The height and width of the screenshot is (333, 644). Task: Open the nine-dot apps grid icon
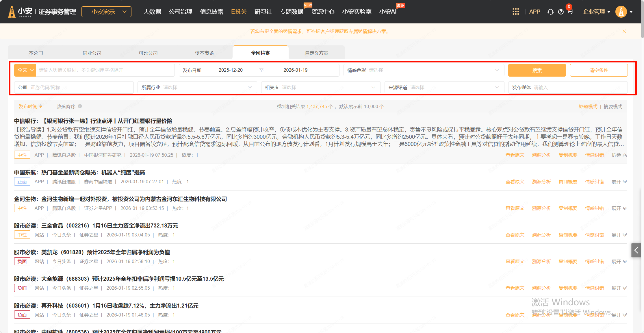[516, 12]
